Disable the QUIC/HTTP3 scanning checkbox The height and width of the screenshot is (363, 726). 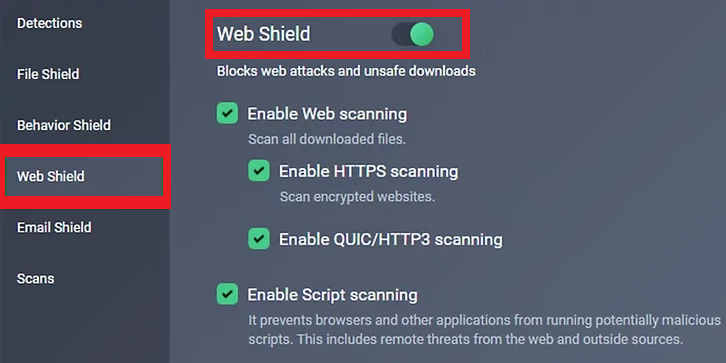click(x=259, y=239)
